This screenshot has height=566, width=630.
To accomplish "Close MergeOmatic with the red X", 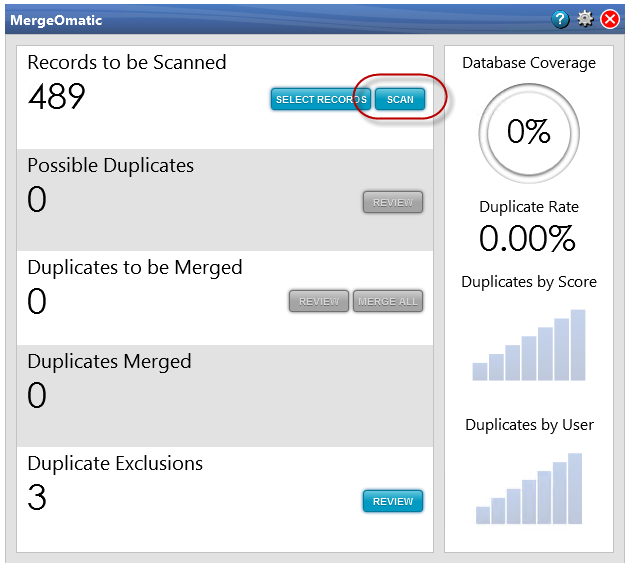I will (x=610, y=19).
